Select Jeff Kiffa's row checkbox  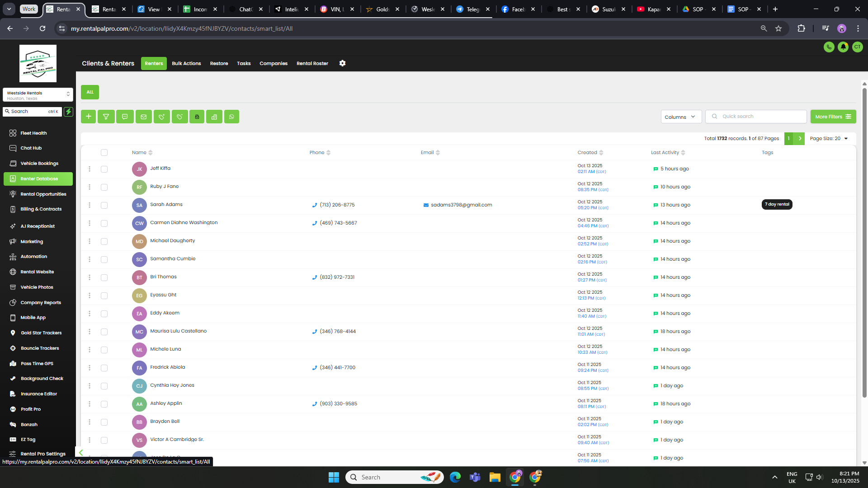tap(104, 169)
